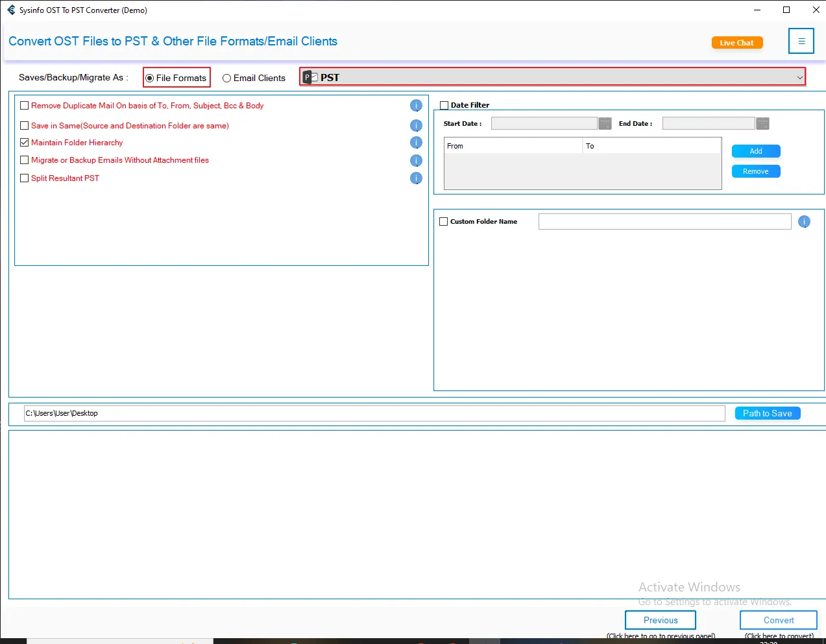
Task: Check Save in Same source and destination
Action: [25, 126]
